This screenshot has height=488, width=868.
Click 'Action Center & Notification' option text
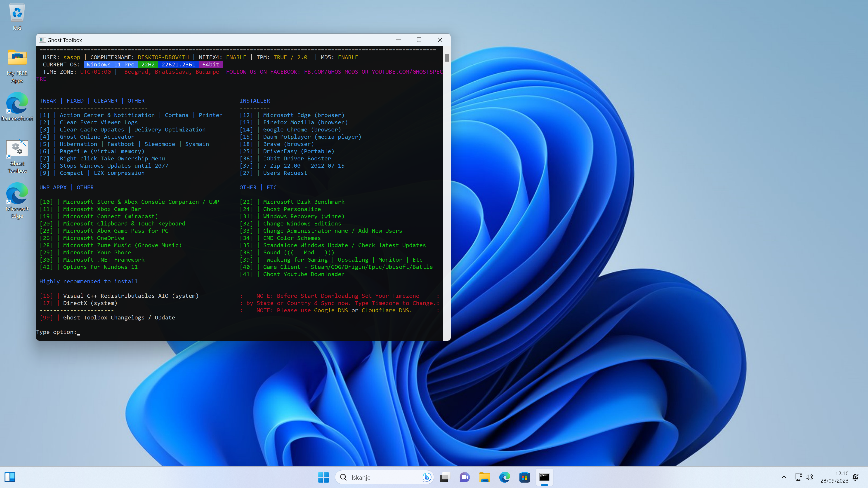(x=107, y=115)
